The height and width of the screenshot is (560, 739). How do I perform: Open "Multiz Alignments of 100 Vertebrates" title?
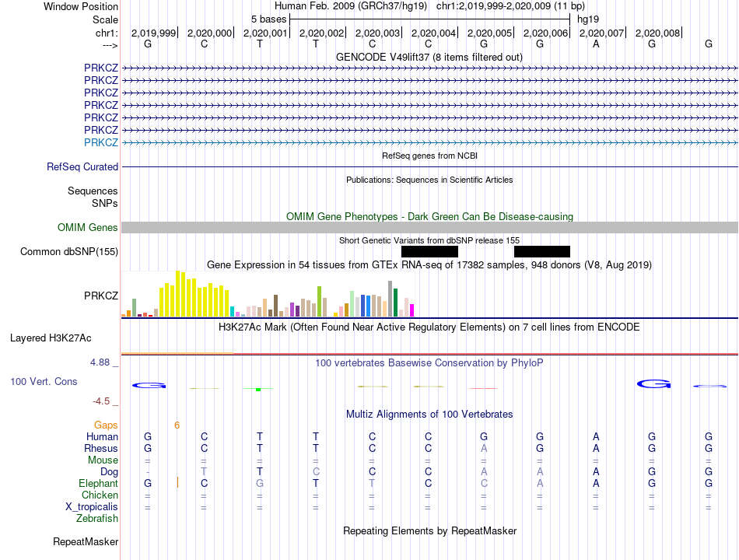429,415
